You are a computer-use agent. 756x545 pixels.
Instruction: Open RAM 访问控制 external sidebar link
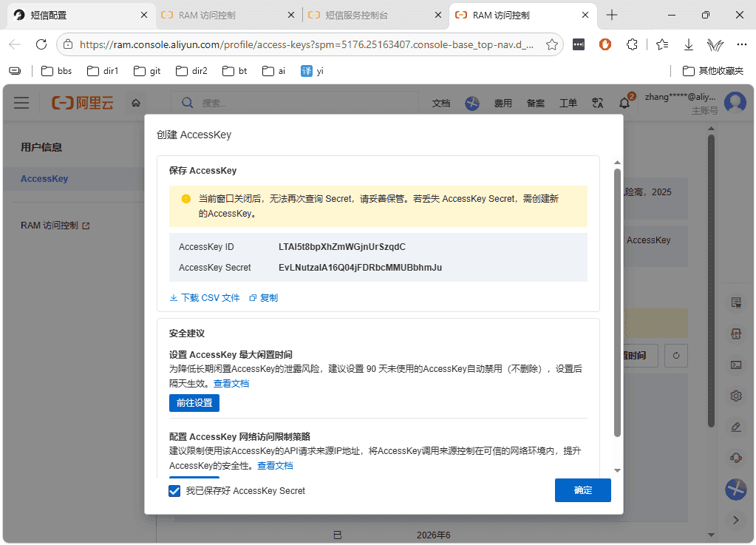55,226
